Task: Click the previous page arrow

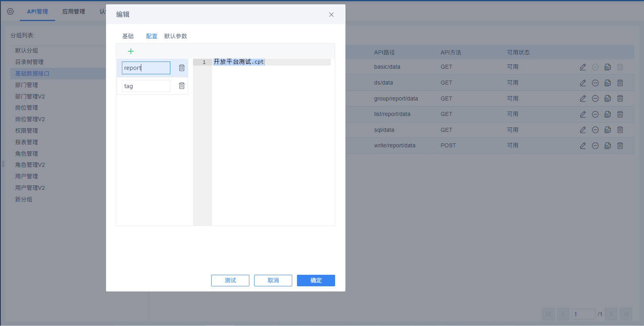Action: click(563, 314)
